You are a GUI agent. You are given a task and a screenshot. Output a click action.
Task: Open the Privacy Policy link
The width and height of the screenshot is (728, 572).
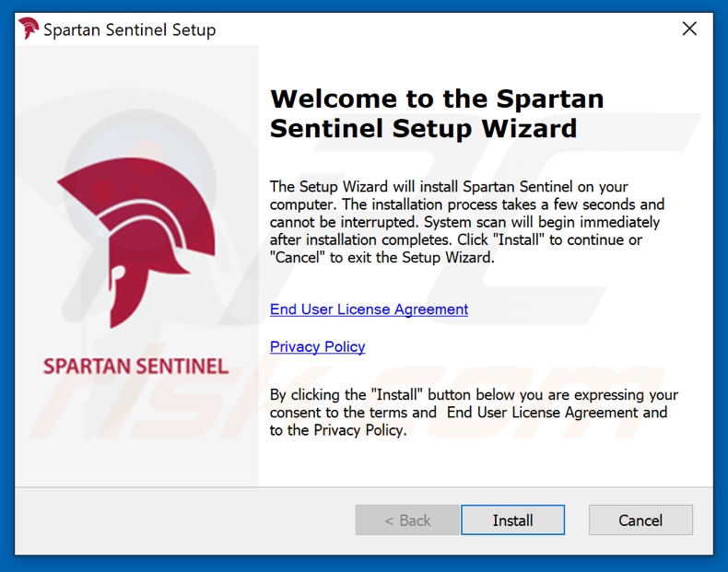click(x=318, y=347)
